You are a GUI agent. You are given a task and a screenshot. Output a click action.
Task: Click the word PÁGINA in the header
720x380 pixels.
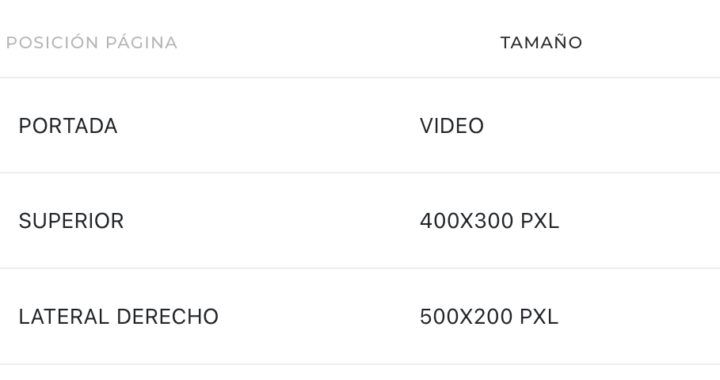[x=141, y=42]
